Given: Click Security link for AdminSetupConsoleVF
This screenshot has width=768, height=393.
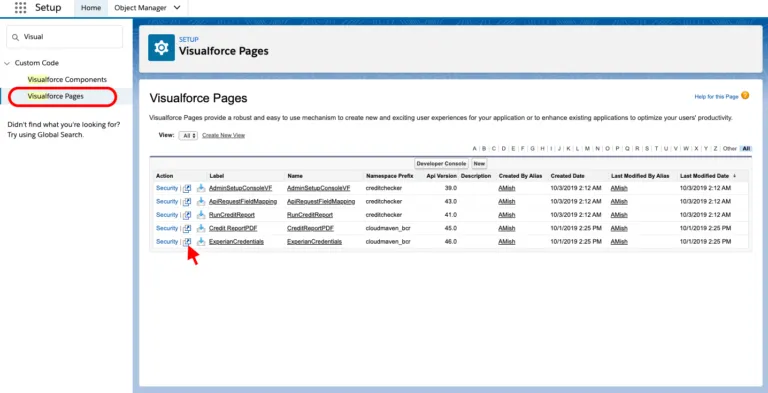Looking at the screenshot, I should click(167, 188).
